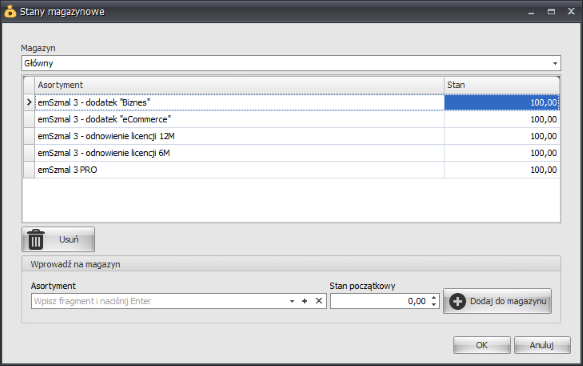Screen dimensions: 583x366
Task: Click the money bag app icon in title bar
Action: point(10,12)
